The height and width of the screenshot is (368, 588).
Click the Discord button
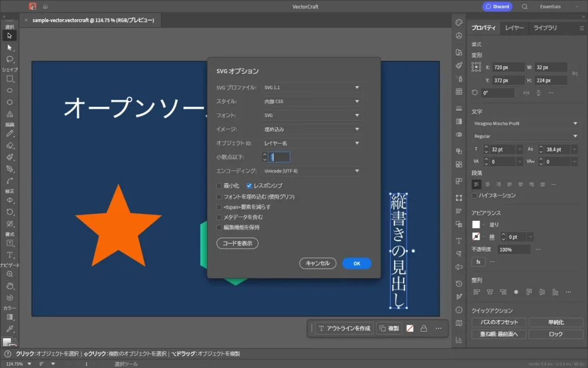click(498, 6)
